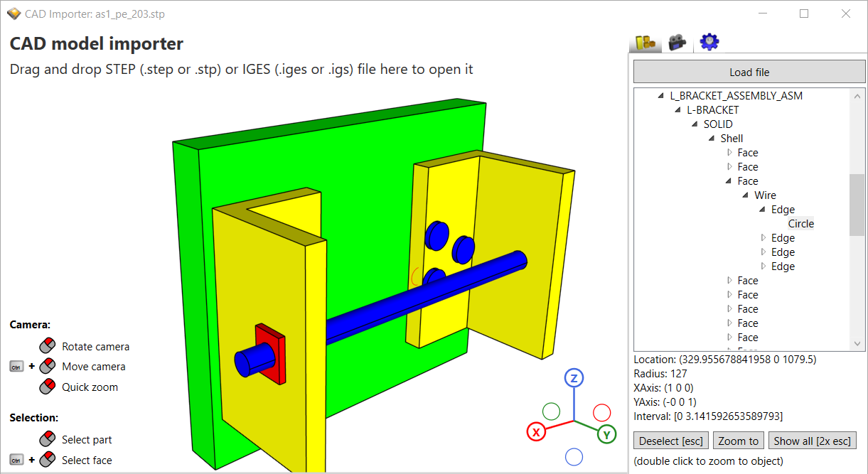Click the Rotate camera mouse icon

point(46,346)
